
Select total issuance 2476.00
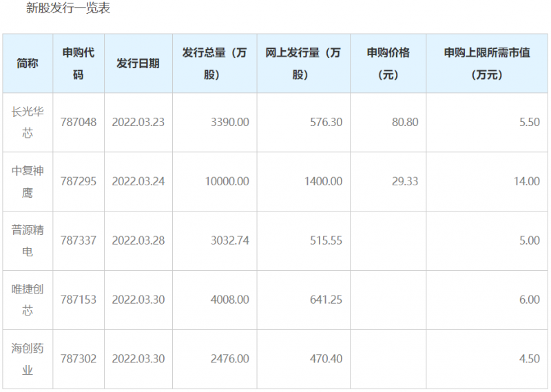point(230,359)
